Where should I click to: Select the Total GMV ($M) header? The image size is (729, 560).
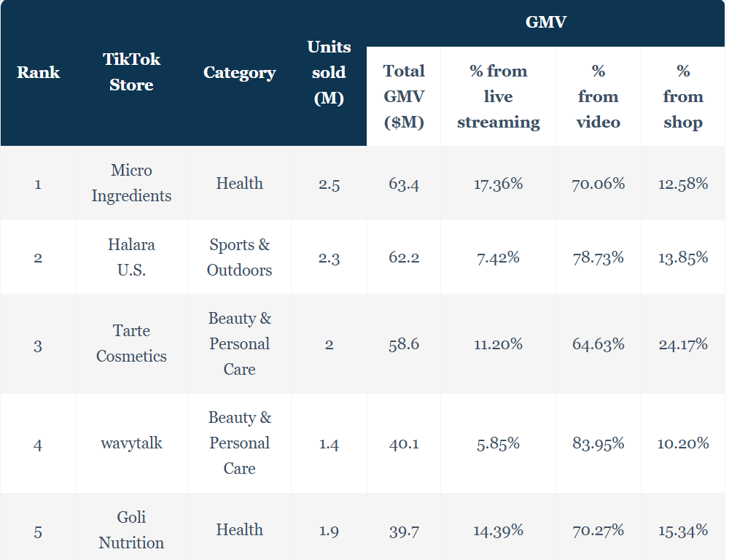click(404, 96)
